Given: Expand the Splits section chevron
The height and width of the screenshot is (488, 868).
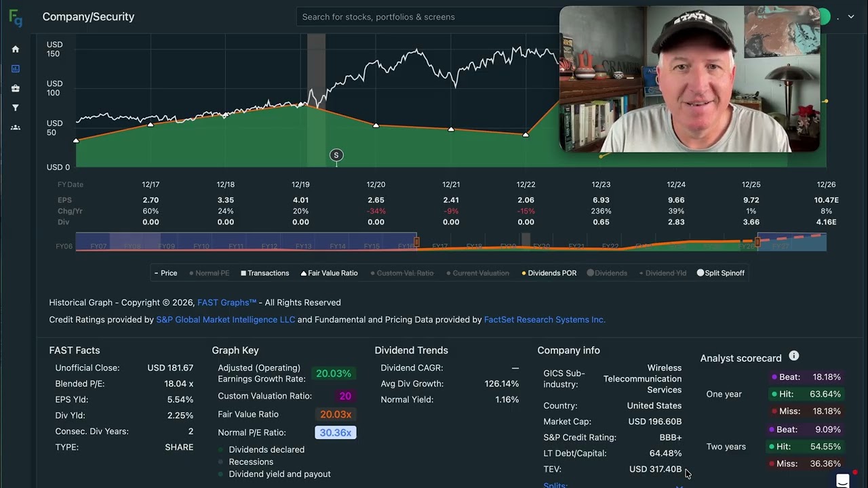Looking at the screenshot, I should [679, 485].
